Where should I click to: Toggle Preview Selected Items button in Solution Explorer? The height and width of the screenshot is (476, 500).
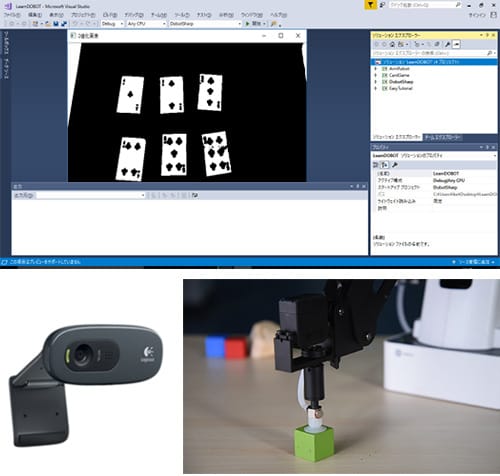point(456,44)
